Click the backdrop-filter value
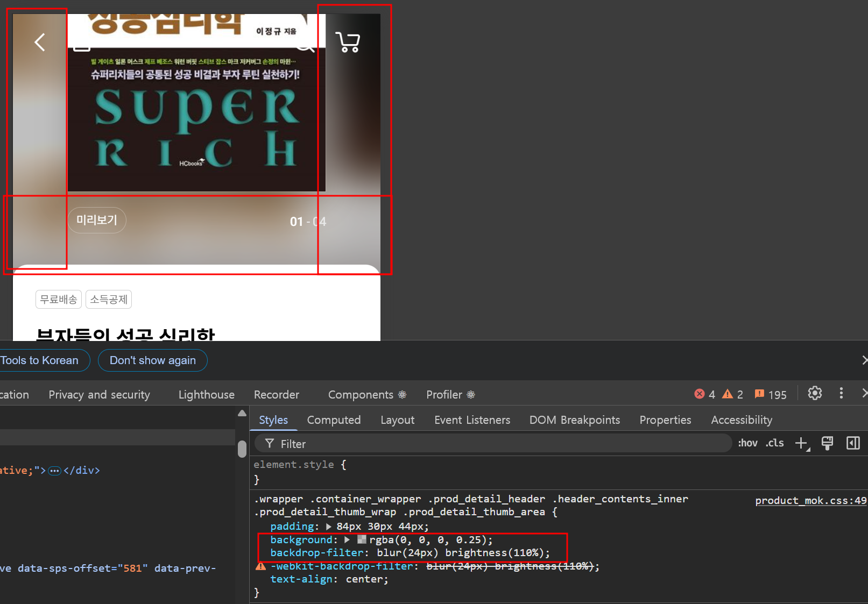This screenshot has height=604, width=868. tap(461, 553)
